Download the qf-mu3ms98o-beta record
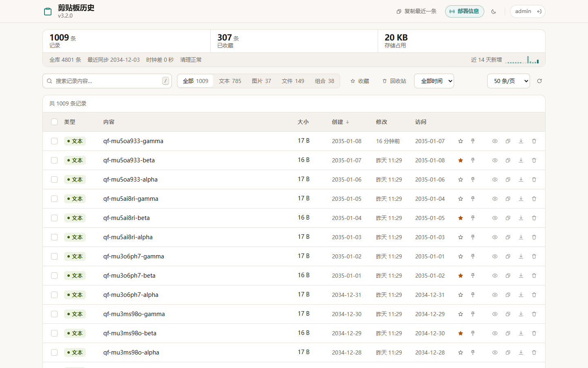Image resolution: width=588 pixels, height=368 pixels. tap(521, 333)
